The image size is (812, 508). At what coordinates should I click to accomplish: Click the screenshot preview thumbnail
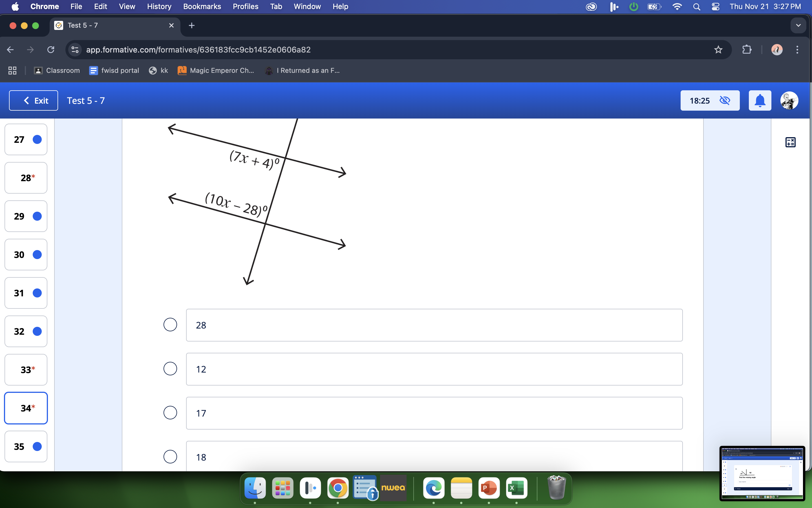click(x=762, y=473)
